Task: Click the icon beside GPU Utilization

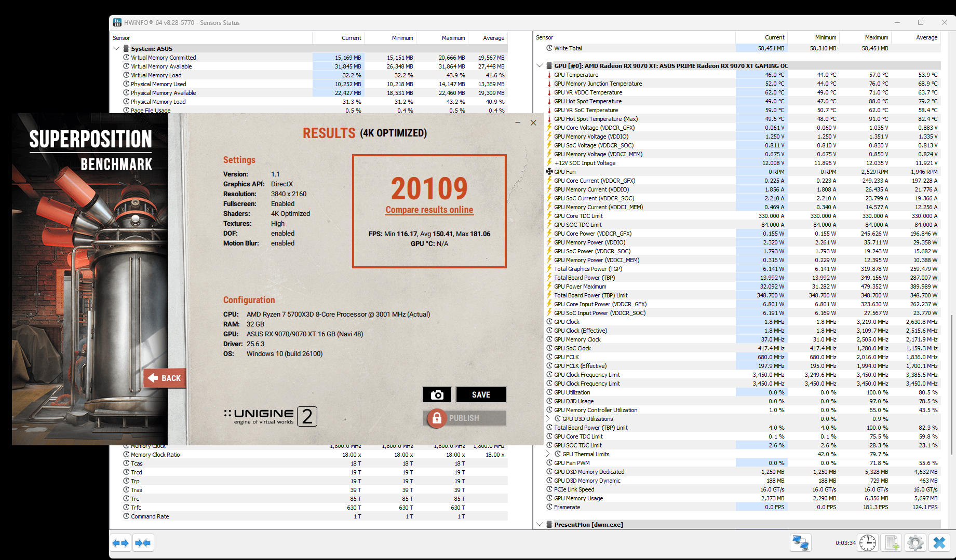Action: [549, 392]
